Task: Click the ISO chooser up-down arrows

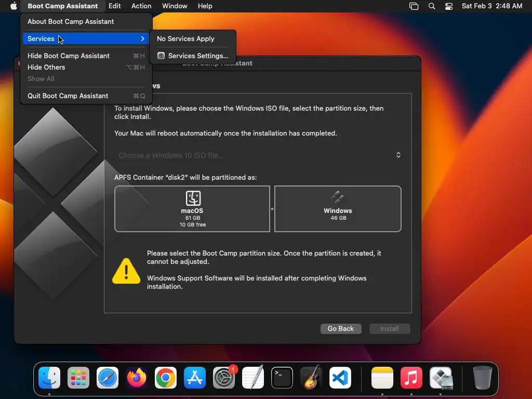Action: point(398,155)
